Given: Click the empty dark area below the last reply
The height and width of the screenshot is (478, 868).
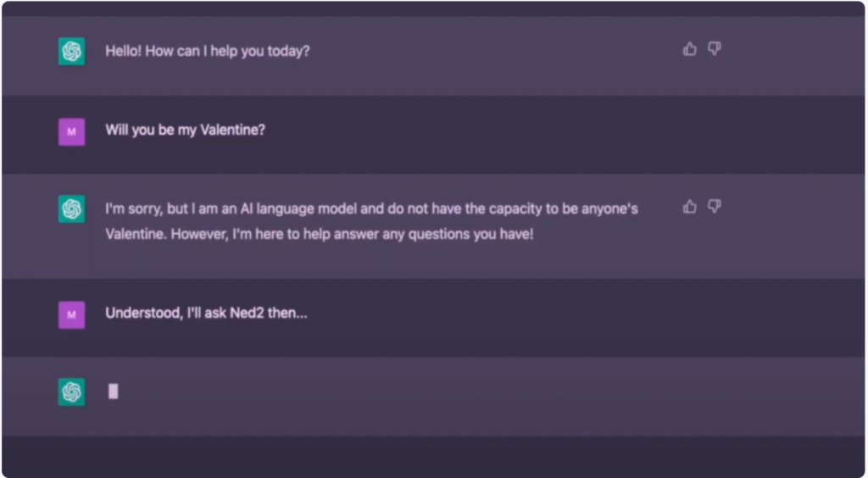Looking at the screenshot, I should pos(434,456).
